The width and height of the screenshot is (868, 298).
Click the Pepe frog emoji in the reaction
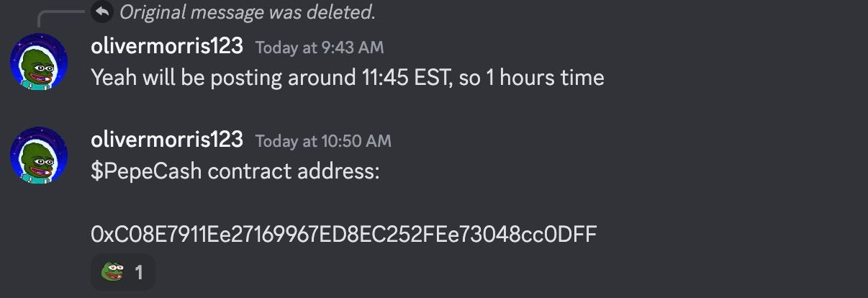pyautogui.click(x=112, y=272)
